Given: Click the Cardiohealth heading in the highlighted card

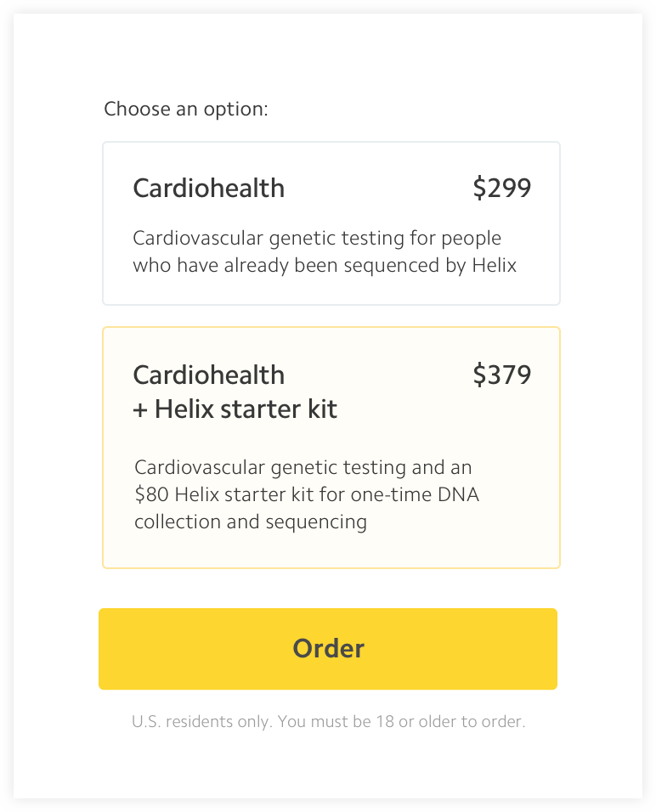Looking at the screenshot, I should click(x=209, y=375).
